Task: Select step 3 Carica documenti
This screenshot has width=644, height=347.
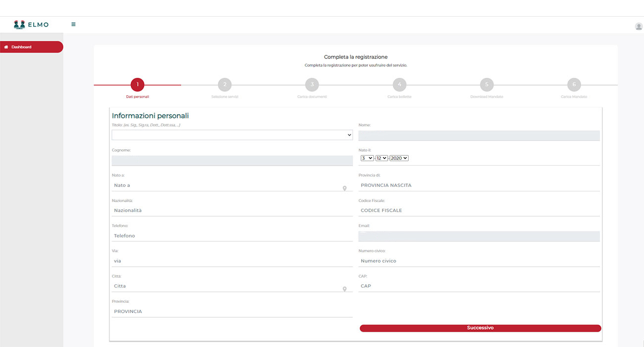Action: (x=312, y=85)
